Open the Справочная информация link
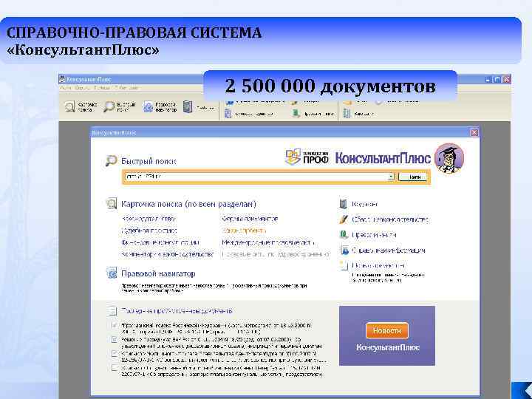Viewport: 532px width, 399px height. click(389, 250)
